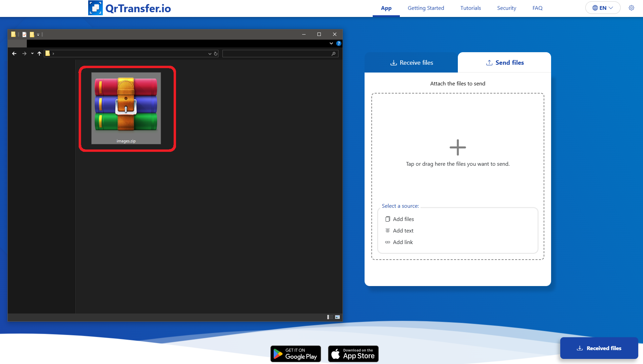Open the quick access toolbar customize arrow
643x364 pixels.
tap(38, 35)
